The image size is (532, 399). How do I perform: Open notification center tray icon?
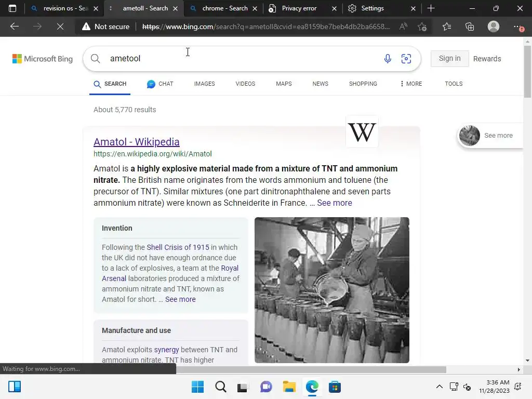tap(518, 387)
